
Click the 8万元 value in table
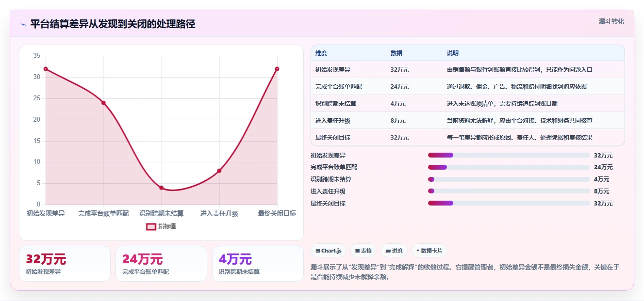coord(398,121)
